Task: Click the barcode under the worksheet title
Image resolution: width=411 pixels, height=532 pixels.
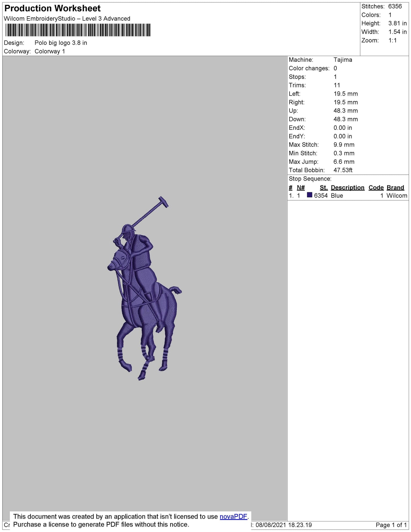Action: 78,30
